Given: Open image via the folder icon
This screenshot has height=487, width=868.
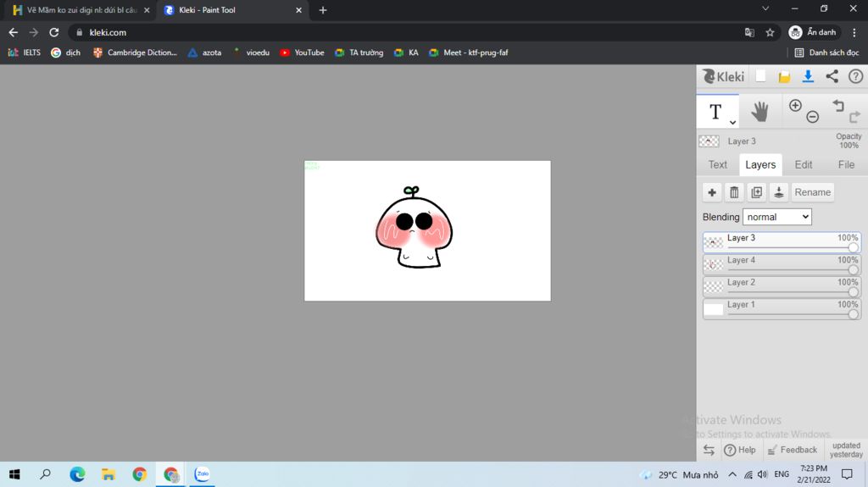Looking at the screenshot, I should click(784, 77).
